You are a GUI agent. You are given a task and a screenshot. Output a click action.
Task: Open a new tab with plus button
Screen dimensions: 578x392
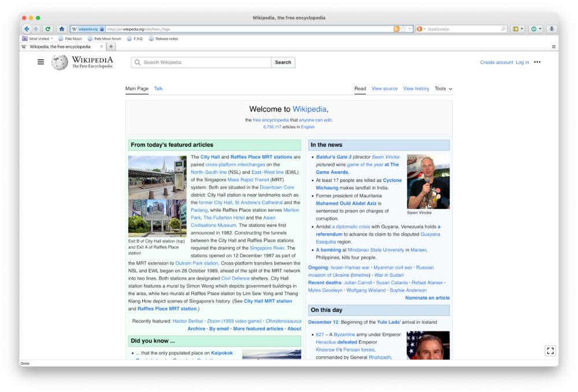pyautogui.click(x=111, y=47)
